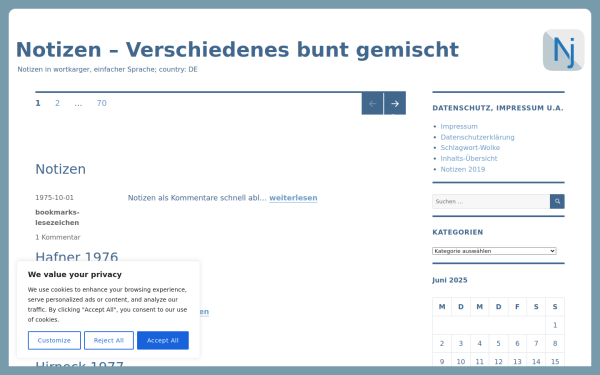Image resolution: width=600 pixels, height=375 pixels.
Task: Click the Juni 2025 calendar caption
Action: pyautogui.click(x=450, y=280)
